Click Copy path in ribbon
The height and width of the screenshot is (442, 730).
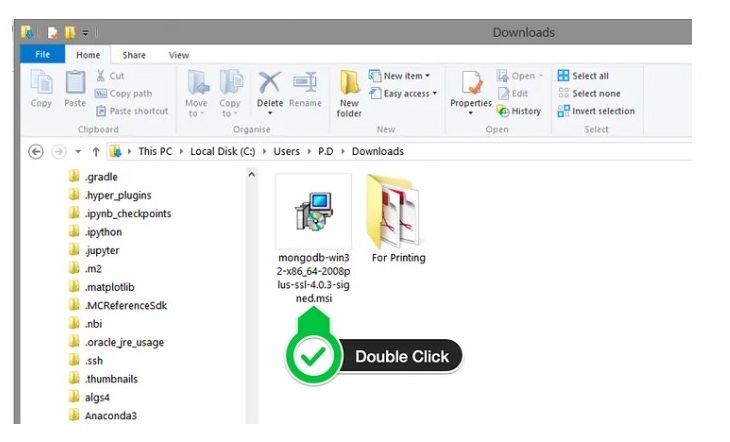124,93
